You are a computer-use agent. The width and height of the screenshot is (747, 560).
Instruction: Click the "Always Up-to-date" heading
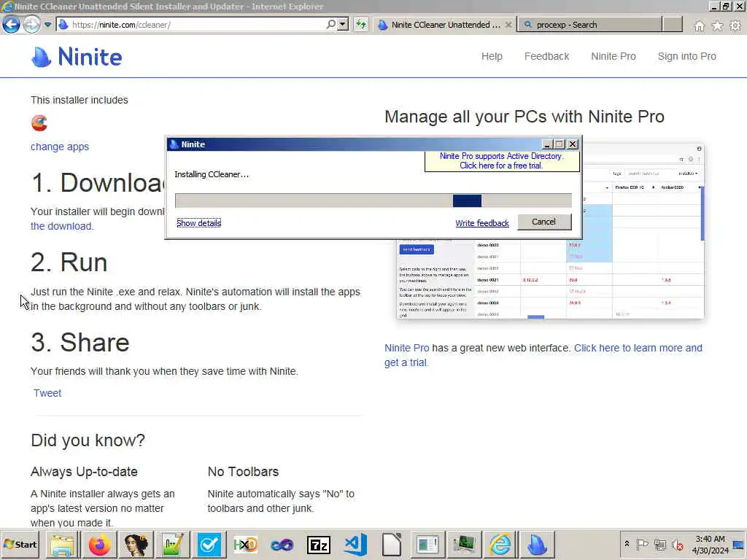click(x=84, y=472)
